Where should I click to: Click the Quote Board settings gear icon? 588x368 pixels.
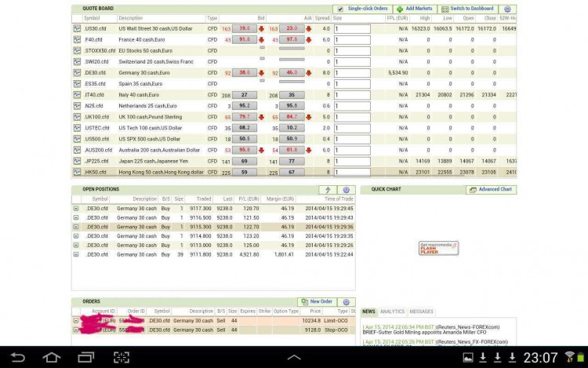[507, 9]
